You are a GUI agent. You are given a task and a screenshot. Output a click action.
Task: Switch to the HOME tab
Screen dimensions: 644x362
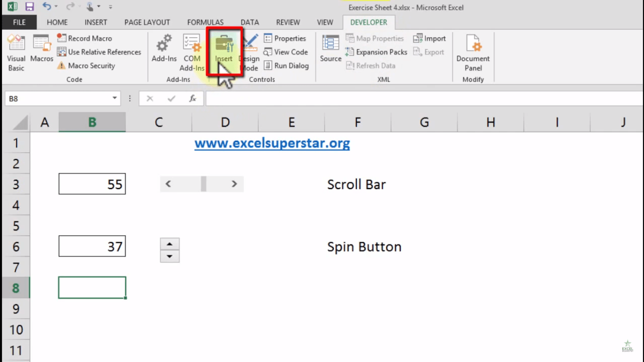(x=57, y=22)
